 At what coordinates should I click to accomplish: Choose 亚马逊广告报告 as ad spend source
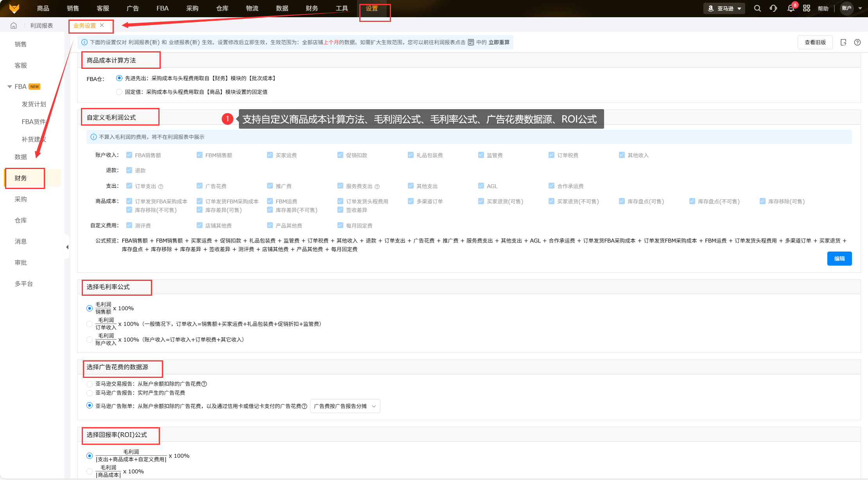tap(90, 393)
